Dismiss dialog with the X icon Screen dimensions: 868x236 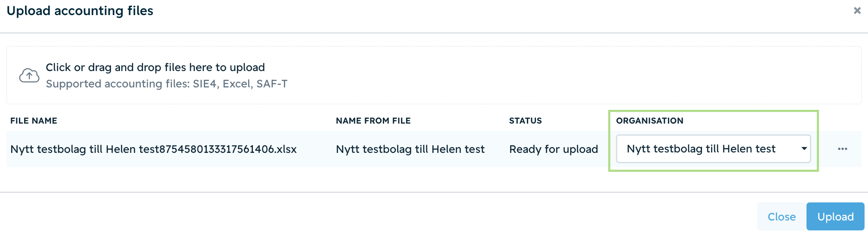[857, 11]
